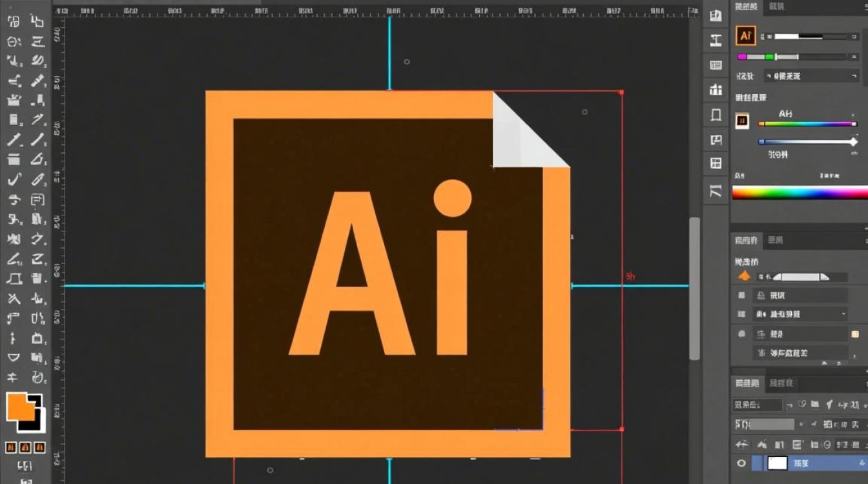Select the top-right tool in the left toolbox

tap(38, 21)
